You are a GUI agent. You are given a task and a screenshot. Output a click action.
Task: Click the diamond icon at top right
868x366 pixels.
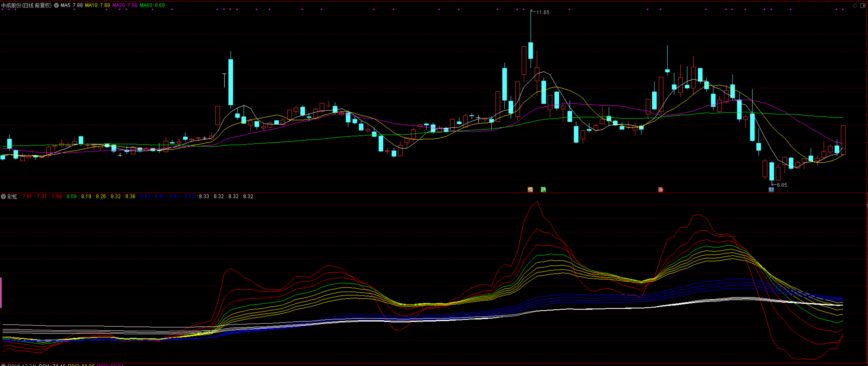pyautogui.click(x=855, y=5)
